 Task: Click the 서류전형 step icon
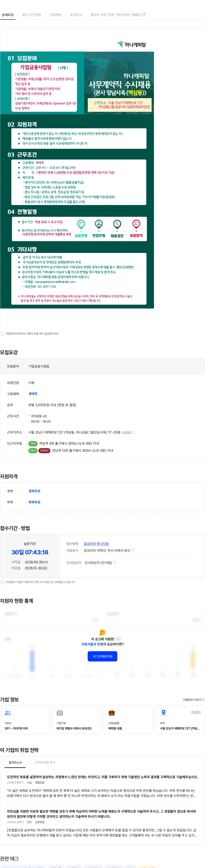click(x=81, y=224)
